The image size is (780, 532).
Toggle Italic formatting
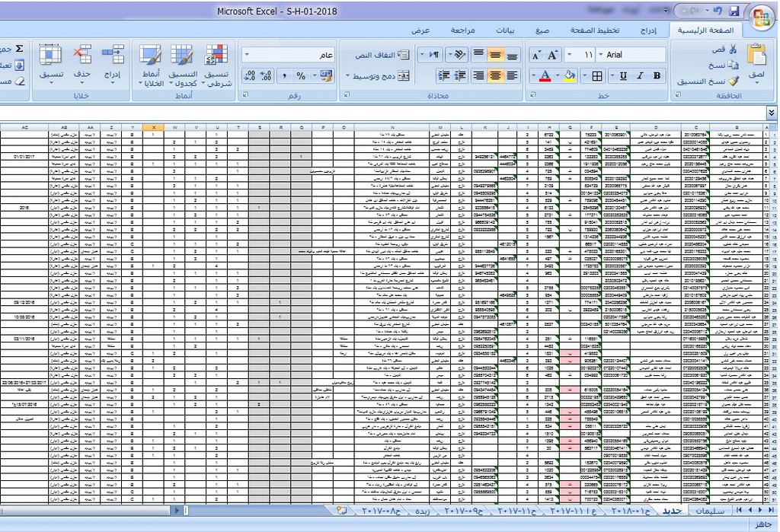pos(640,75)
